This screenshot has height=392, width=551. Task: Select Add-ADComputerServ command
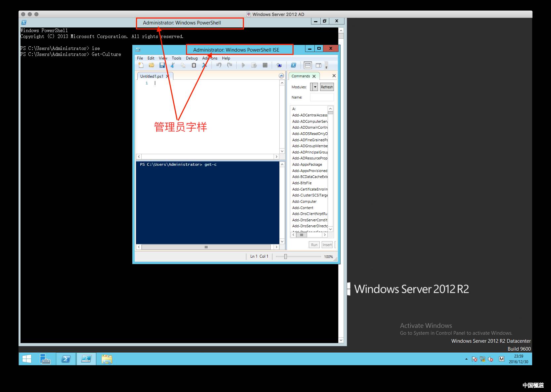coord(310,121)
